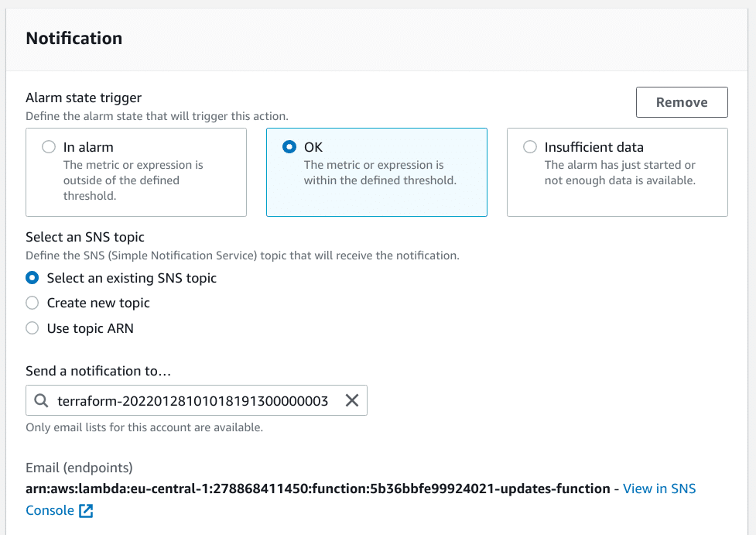
Task: Click the In alarm description card
Action: point(136,172)
